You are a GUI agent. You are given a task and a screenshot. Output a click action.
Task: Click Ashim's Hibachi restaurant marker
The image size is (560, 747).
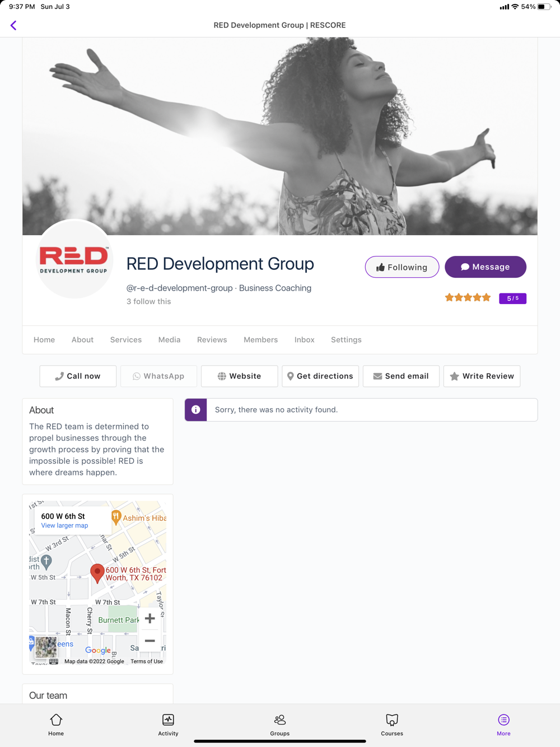[x=116, y=517]
